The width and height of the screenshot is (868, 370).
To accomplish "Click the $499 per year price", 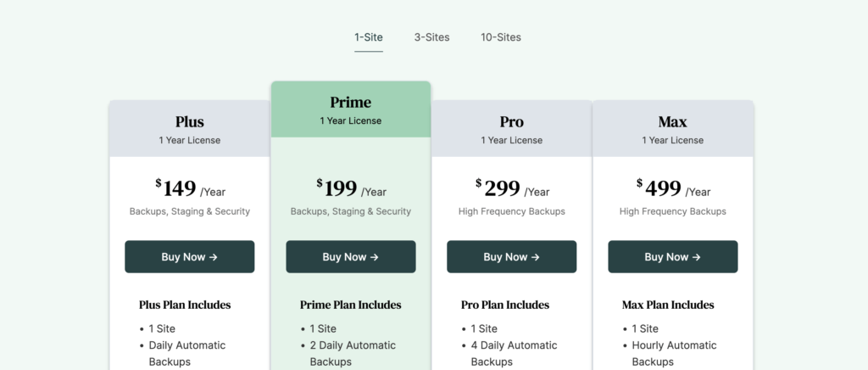I will (673, 188).
